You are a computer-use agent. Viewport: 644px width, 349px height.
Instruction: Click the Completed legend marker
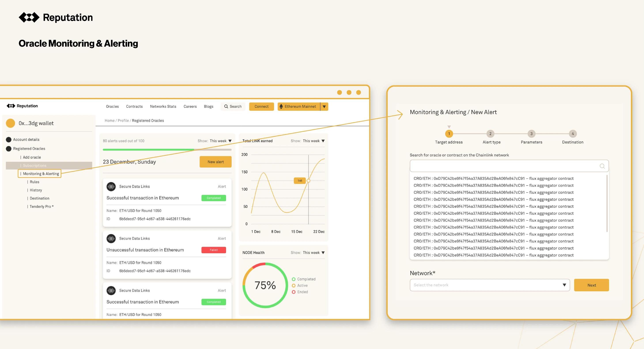(x=293, y=279)
